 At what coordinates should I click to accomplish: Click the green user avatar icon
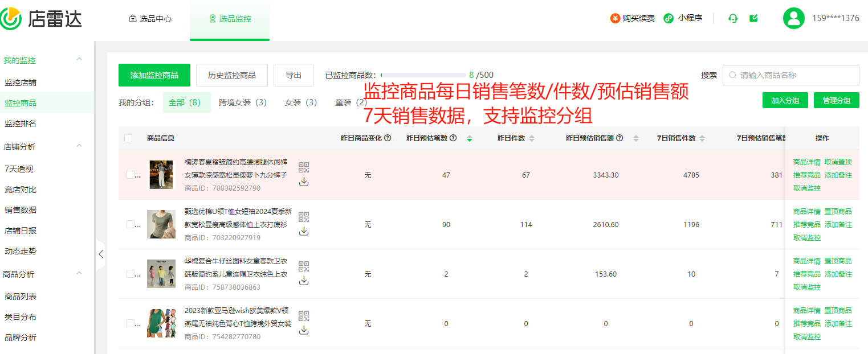793,18
